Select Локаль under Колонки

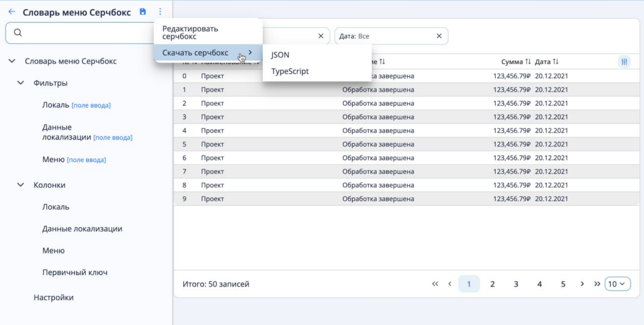56,207
